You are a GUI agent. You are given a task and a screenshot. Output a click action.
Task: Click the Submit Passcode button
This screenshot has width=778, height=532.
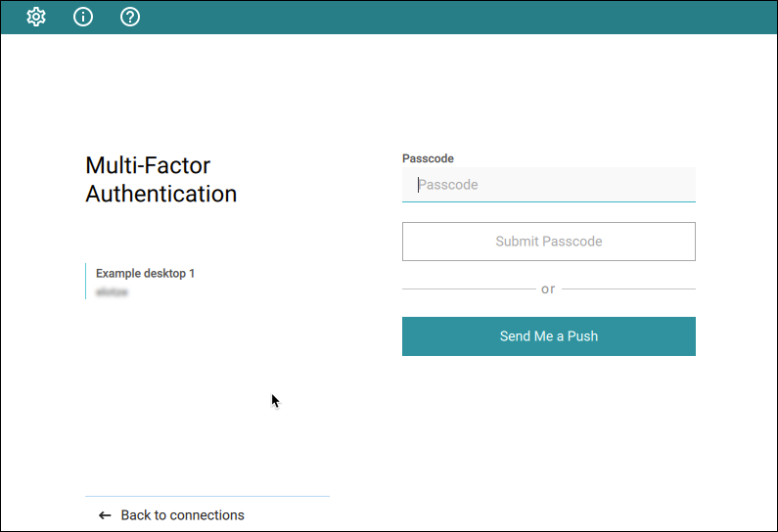(x=549, y=242)
